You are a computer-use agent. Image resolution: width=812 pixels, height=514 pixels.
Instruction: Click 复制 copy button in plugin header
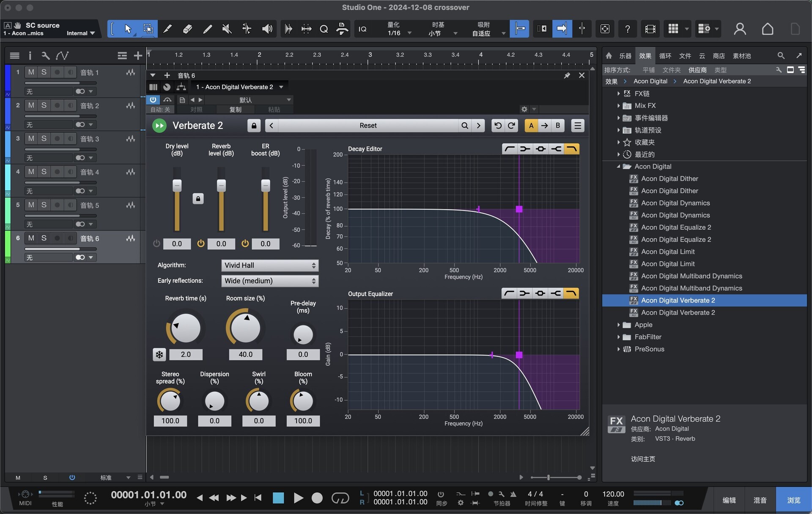(x=236, y=109)
